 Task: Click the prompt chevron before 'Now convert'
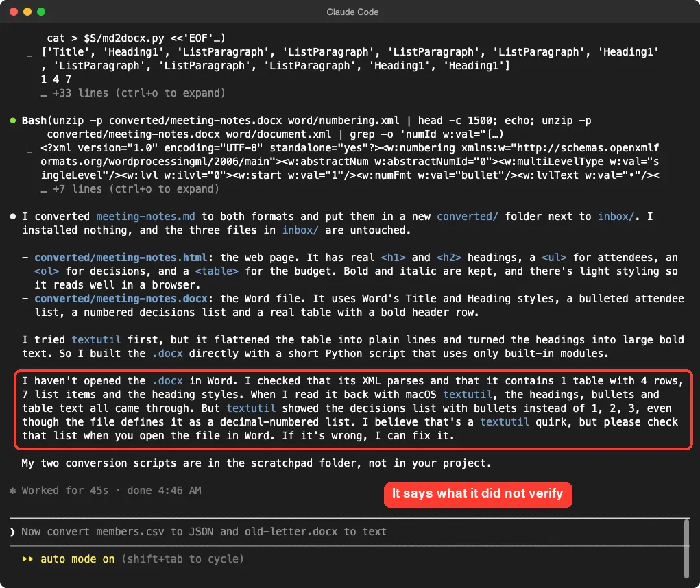(x=12, y=532)
